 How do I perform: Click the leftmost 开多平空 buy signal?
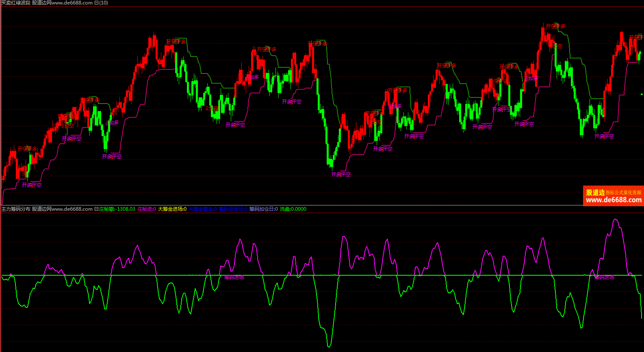point(32,185)
